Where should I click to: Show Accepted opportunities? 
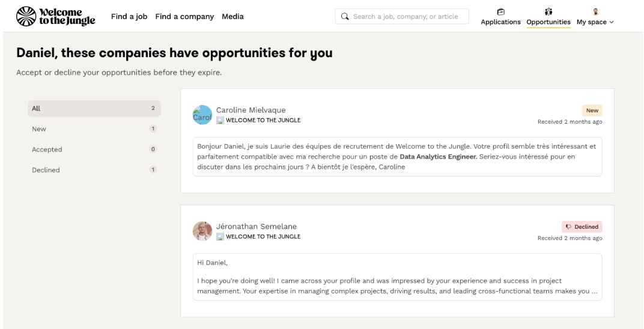(x=94, y=149)
